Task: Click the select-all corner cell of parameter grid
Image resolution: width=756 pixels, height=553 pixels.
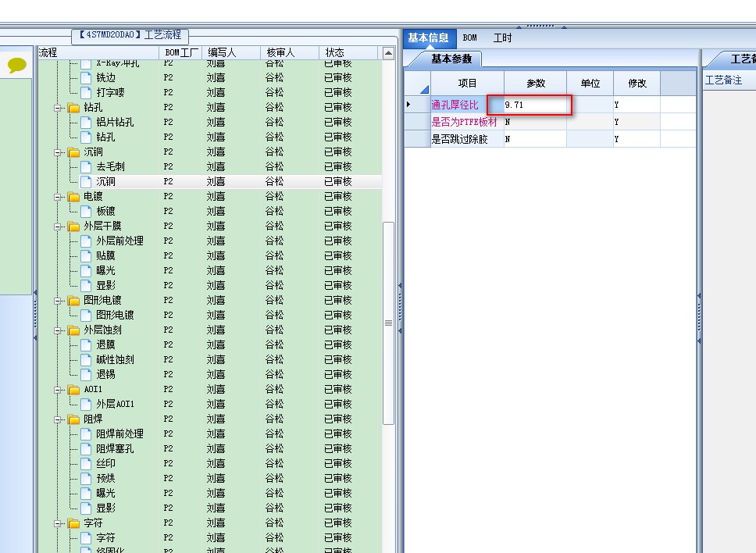Action: tap(418, 84)
